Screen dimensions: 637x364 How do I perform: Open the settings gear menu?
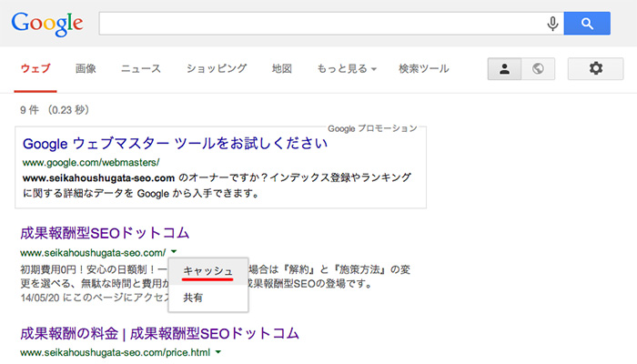pos(595,68)
